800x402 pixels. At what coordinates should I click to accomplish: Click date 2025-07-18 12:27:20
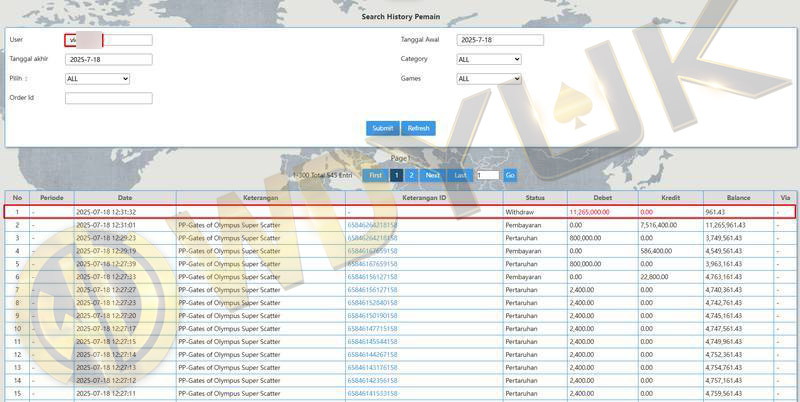106,316
